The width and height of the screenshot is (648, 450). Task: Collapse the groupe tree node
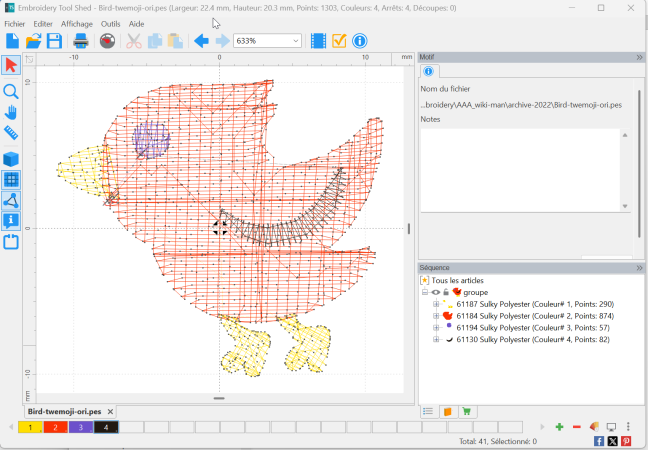(x=424, y=292)
